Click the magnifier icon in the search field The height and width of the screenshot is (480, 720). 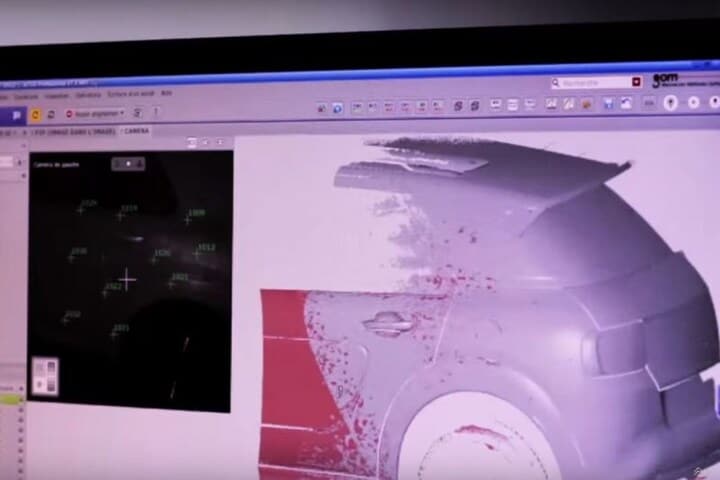pos(556,83)
